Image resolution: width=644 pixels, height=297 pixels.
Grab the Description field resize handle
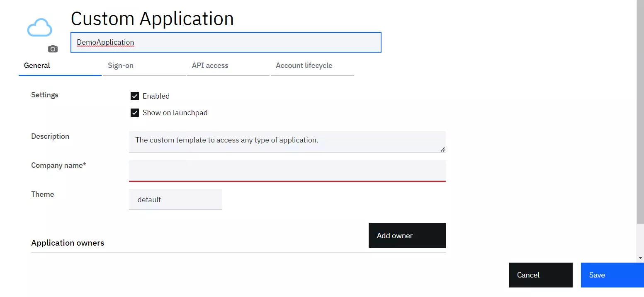443,150
